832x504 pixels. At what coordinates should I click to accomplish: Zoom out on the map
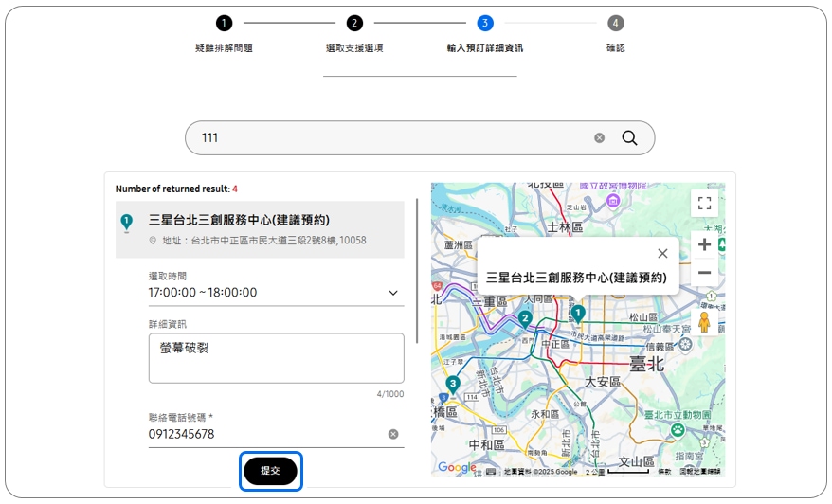click(705, 273)
